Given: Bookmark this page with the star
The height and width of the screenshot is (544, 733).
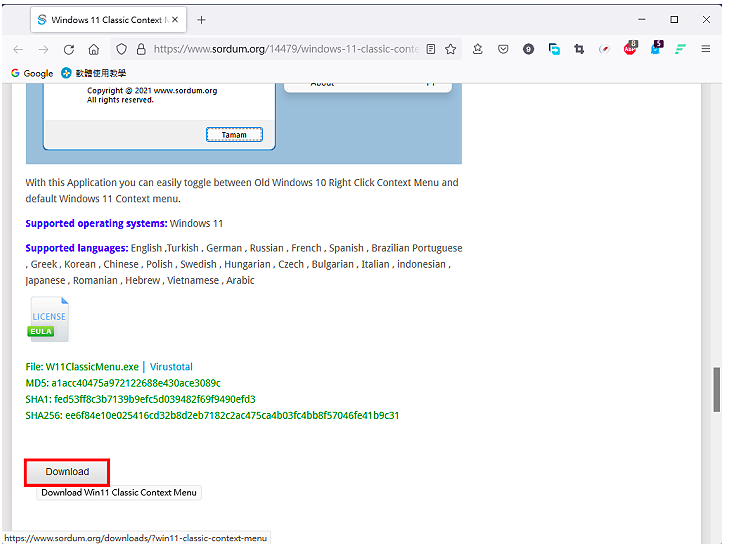Looking at the screenshot, I should [x=451, y=49].
